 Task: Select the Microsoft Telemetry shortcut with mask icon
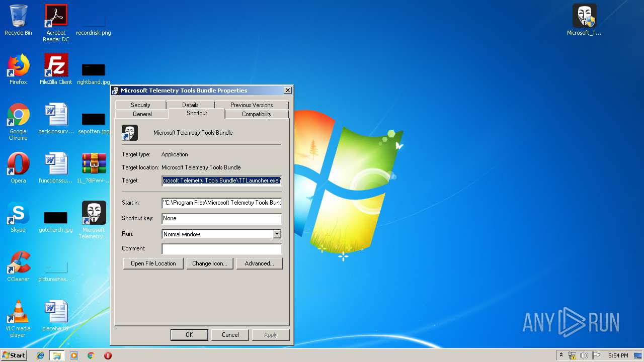click(x=94, y=220)
